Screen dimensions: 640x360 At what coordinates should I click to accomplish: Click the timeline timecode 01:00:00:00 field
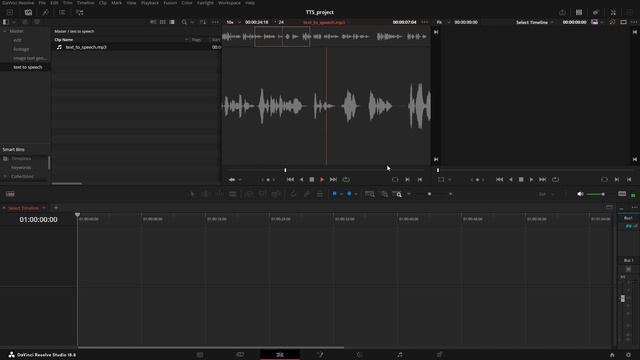38,220
